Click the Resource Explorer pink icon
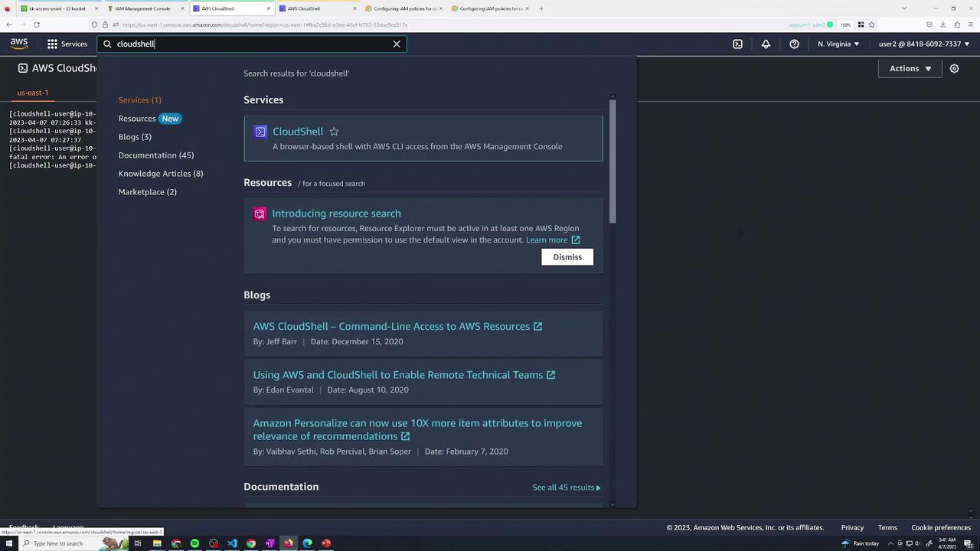The height and width of the screenshot is (551, 980). (x=260, y=214)
